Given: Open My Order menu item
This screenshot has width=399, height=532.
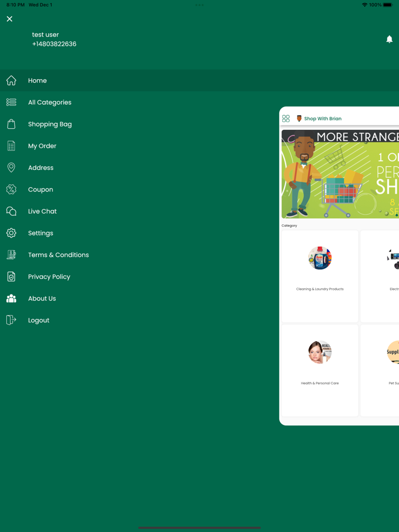Looking at the screenshot, I should pos(42,146).
